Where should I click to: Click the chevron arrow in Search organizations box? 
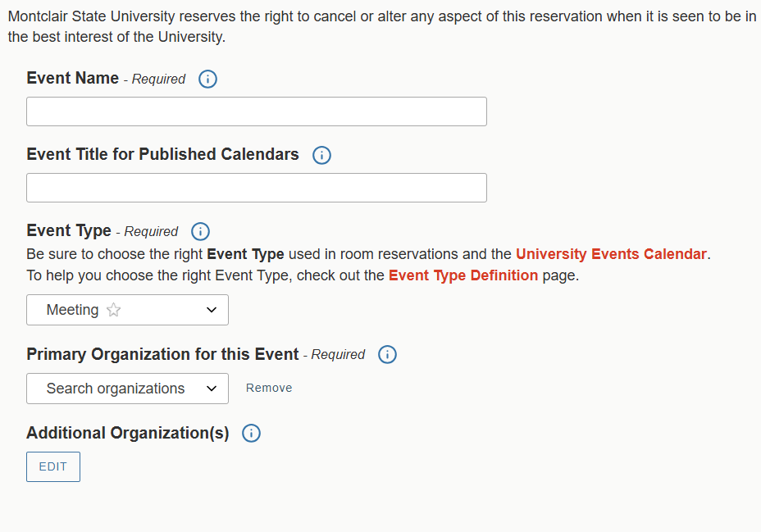(212, 389)
